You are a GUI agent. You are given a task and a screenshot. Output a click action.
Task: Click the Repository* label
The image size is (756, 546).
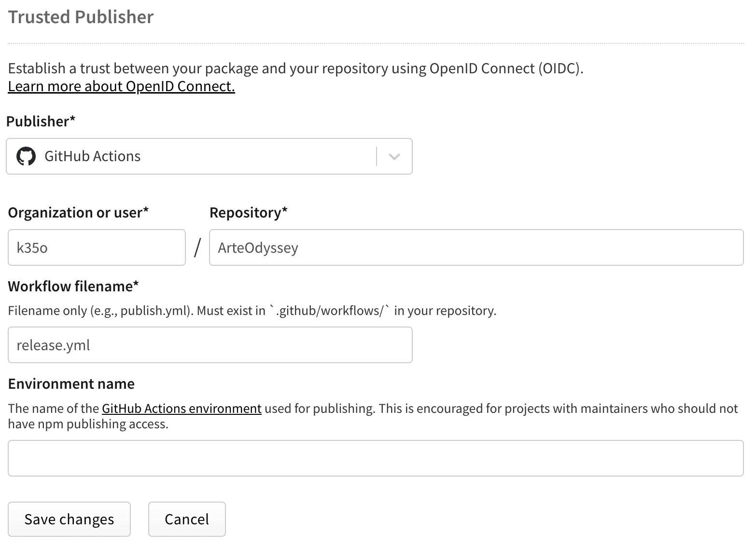(x=248, y=212)
